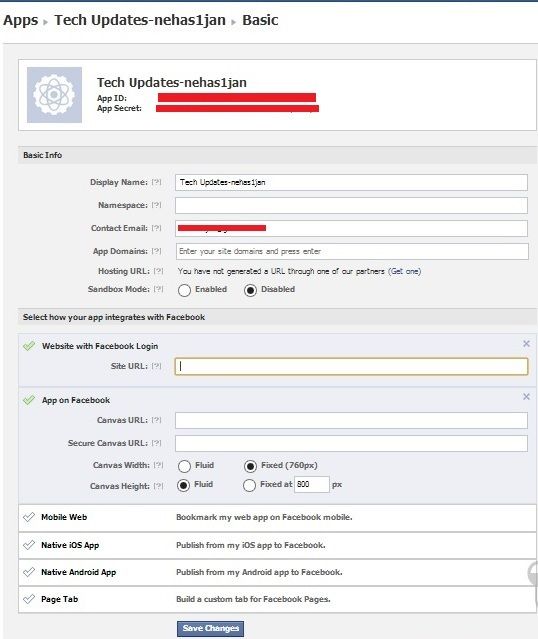
Task: Click the Page Tab checkmark icon
Action: coord(29,599)
